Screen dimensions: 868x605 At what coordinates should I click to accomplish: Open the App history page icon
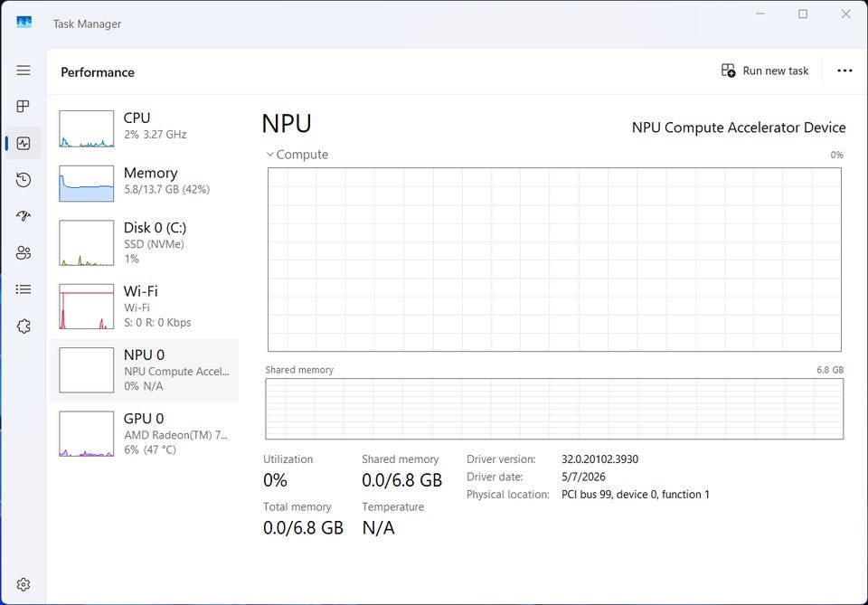coord(24,179)
